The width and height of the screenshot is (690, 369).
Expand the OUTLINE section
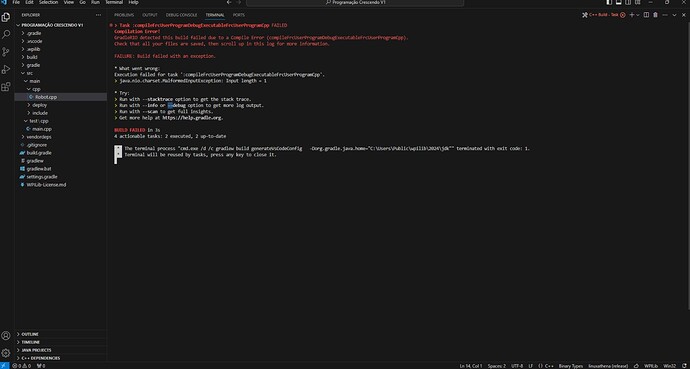61,334
